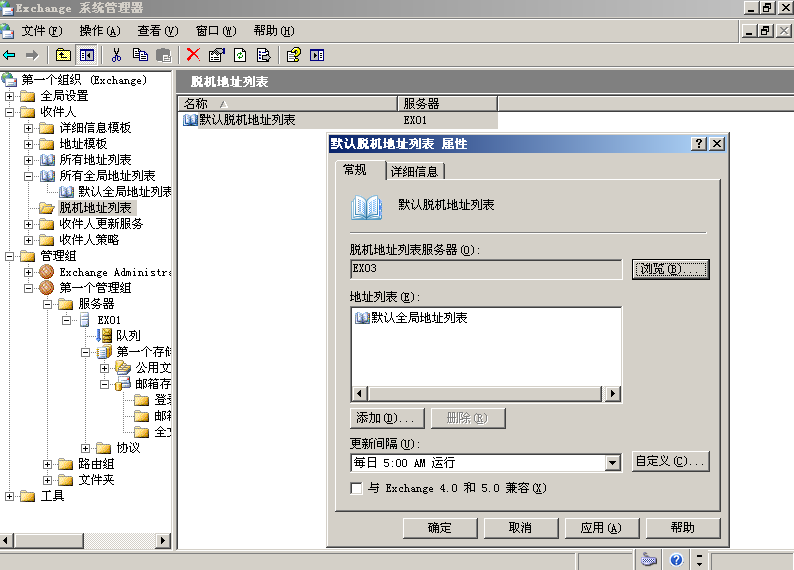Screen dimensions: 794x570
Task: Click the 确定 button
Action: point(440,528)
